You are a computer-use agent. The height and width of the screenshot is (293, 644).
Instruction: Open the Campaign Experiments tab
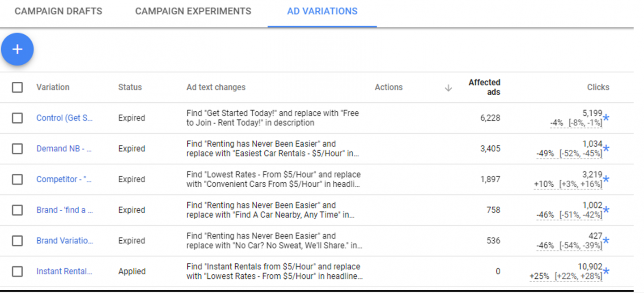[x=193, y=11]
